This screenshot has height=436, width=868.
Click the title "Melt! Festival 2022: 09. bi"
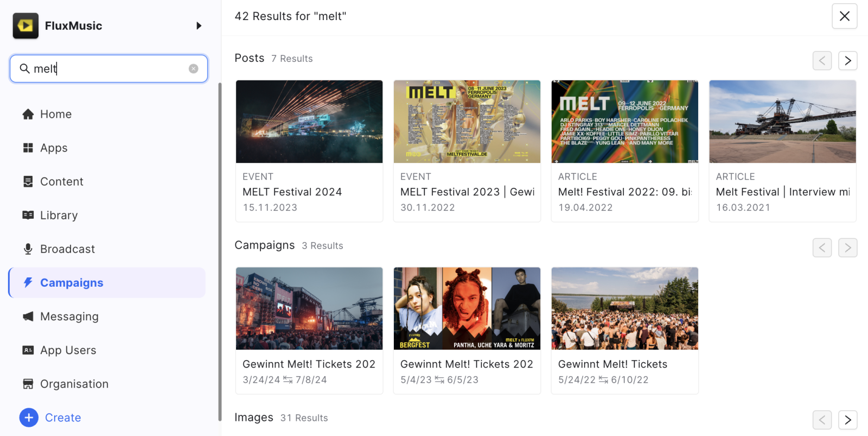point(625,192)
